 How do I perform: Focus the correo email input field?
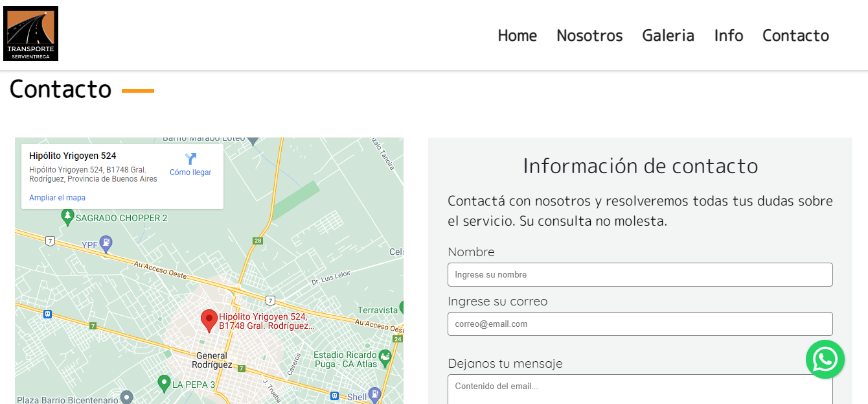(x=640, y=324)
